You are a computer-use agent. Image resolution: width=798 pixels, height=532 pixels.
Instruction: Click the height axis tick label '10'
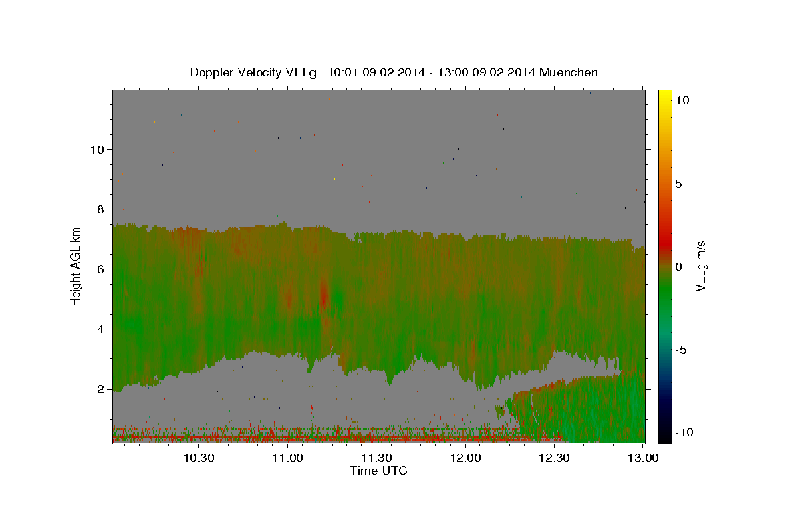click(x=98, y=150)
